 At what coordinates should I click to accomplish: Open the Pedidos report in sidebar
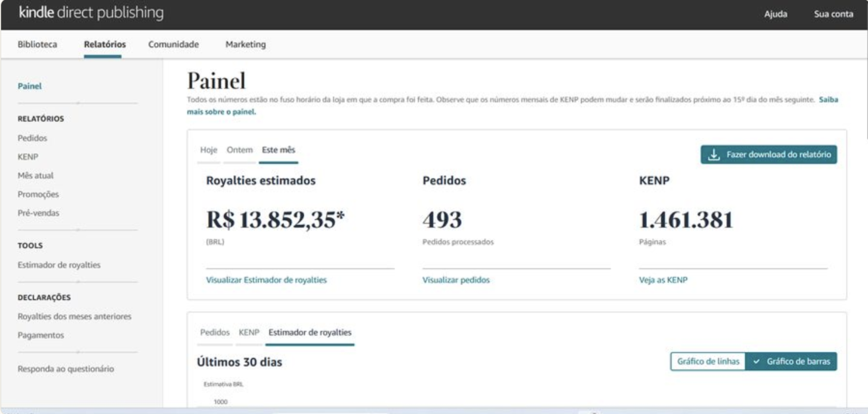32,138
